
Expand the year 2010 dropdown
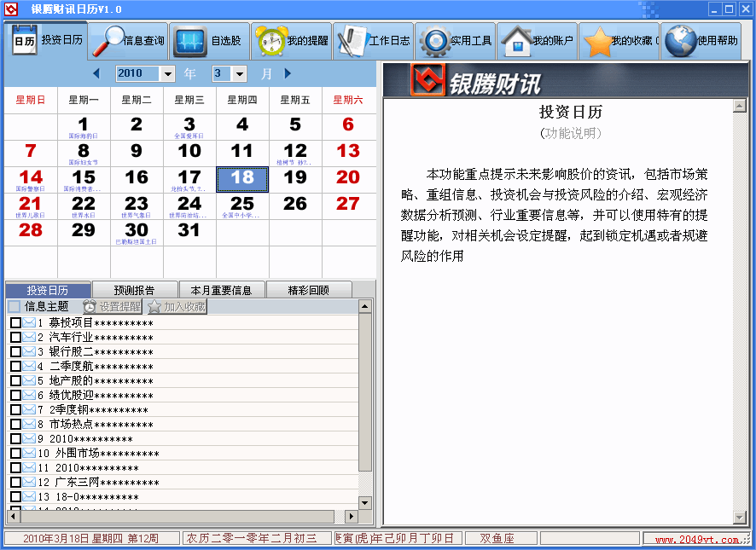tap(167, 74)
